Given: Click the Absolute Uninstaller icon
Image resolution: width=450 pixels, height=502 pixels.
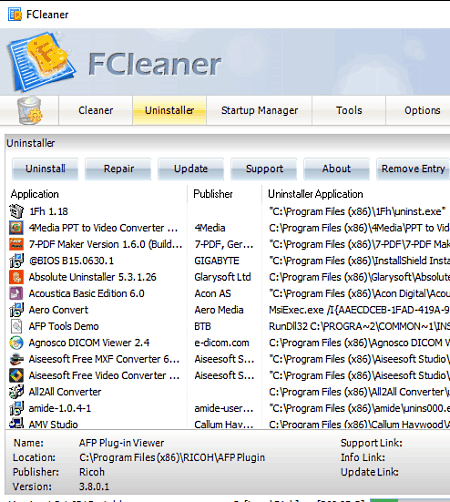Looking at the screenshot, I should (16, 277).
